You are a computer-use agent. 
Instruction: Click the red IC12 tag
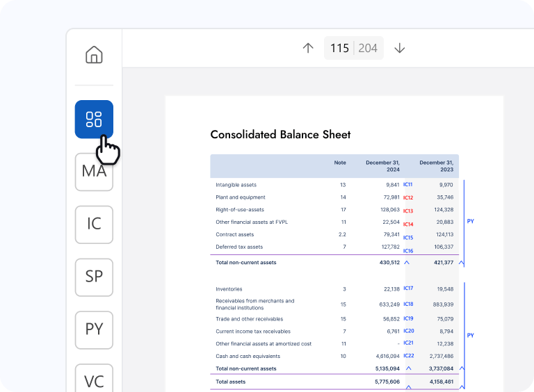[408, 198]
